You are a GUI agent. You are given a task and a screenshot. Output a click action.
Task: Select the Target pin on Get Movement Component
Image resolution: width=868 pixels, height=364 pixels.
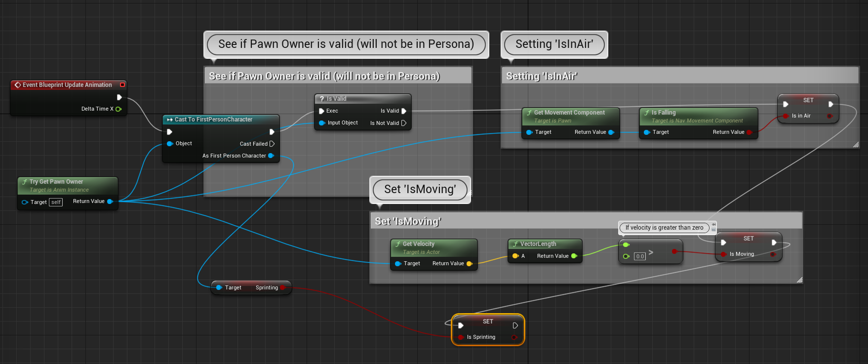point(529,132)
